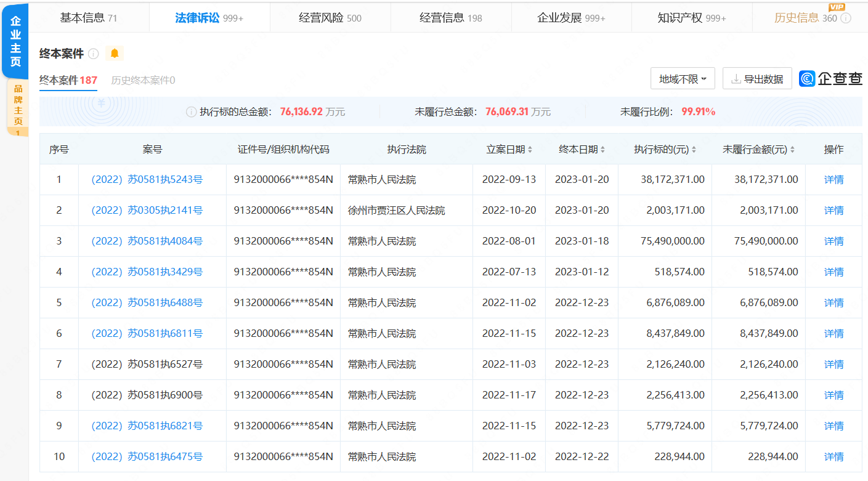Screen dimensions: 868x481
Task: Select the 历史终本案件0 sub-tab
Action: 142,80
